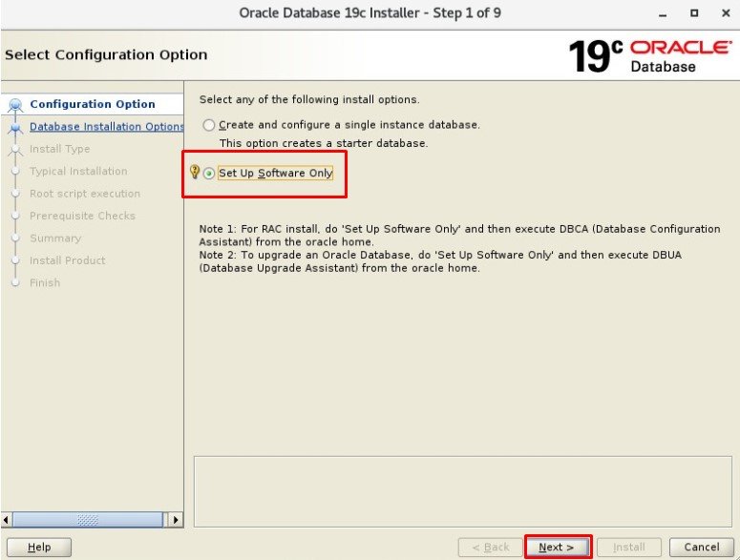Maximize the installer window
Screen dimensions: 740x560
(694, 13)
